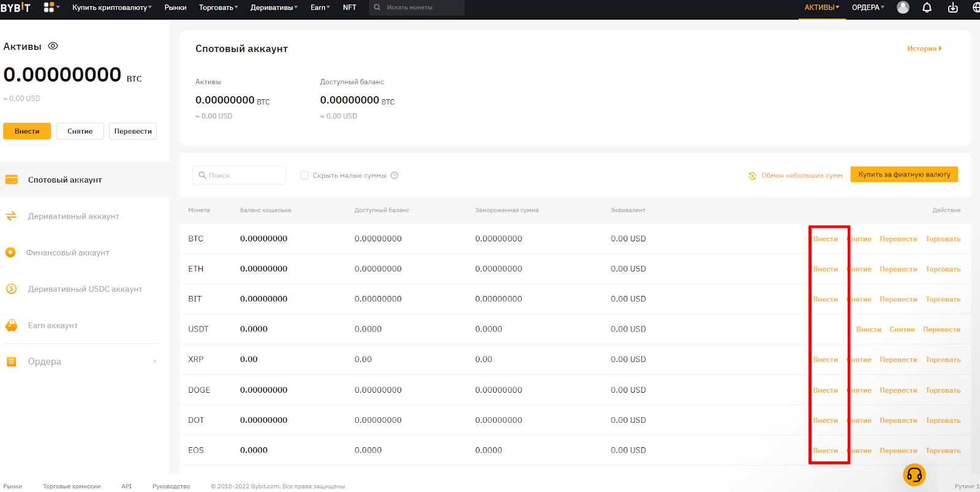
Task: Click the DOGE coin name cell
Action: tap(199, 390)
